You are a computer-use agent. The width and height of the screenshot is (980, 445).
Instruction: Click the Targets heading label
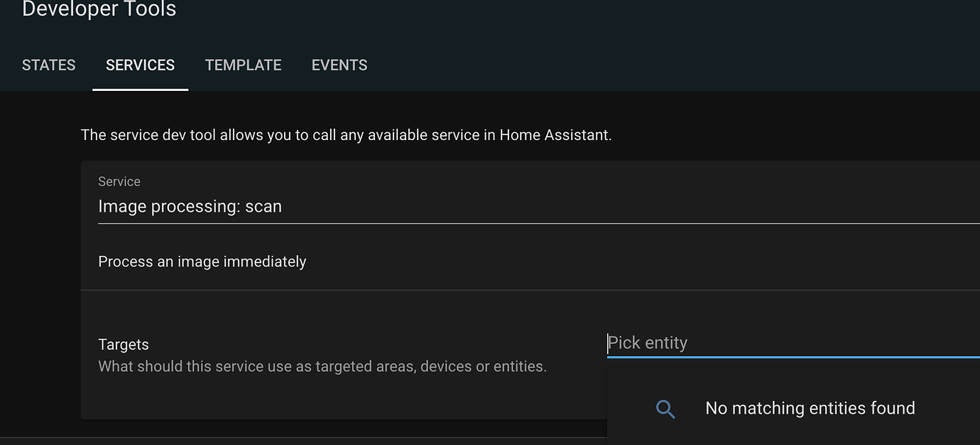click(x=124, y=345)
